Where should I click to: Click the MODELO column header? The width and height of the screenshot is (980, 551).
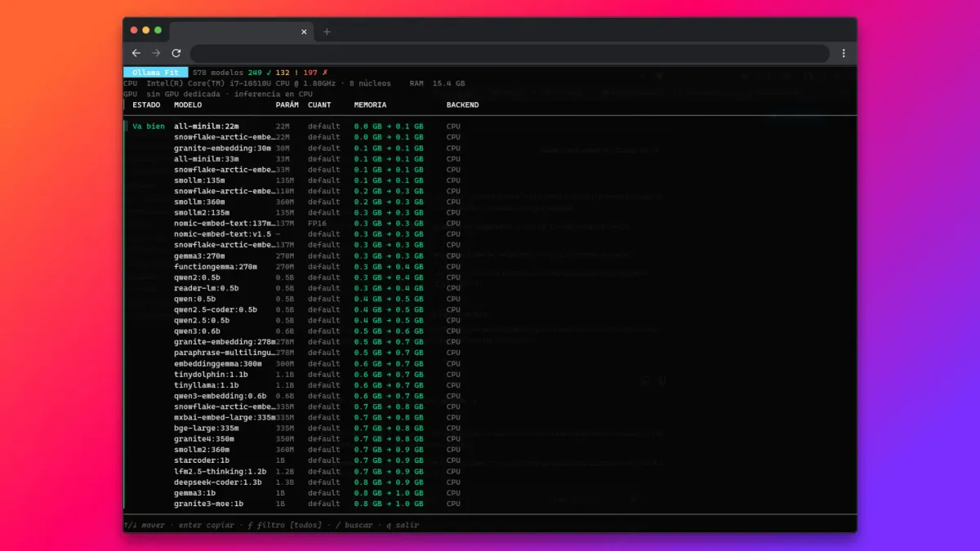pos(188,104)
